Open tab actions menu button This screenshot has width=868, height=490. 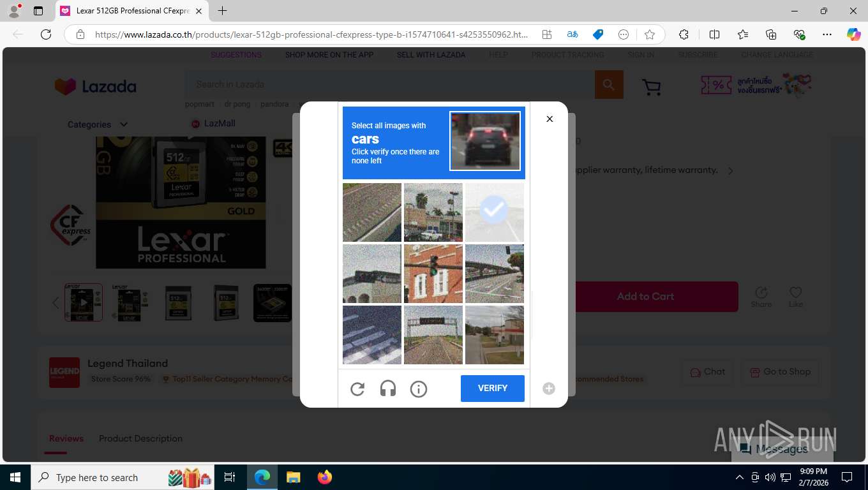38,11
